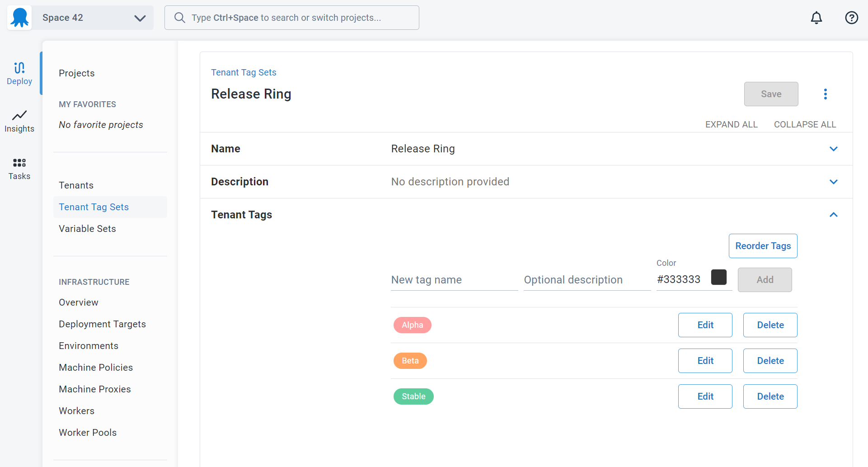Open the Tasks section
Viewport: 868px width, 467px height.
tap(19, 169)
